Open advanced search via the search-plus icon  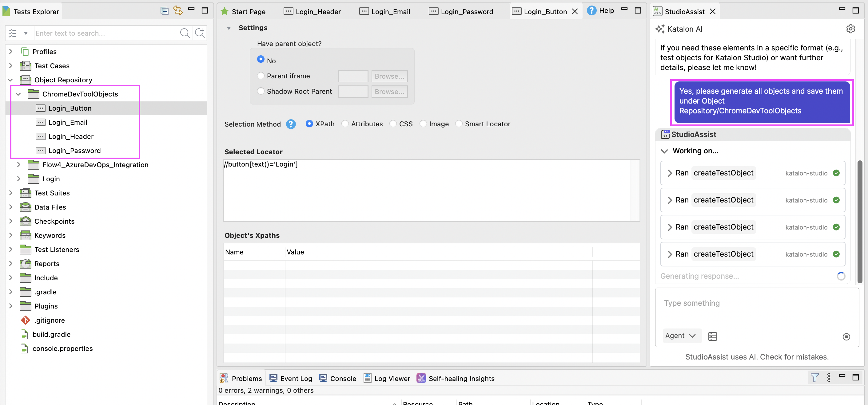pyautogui.click(x=200, y=33)
